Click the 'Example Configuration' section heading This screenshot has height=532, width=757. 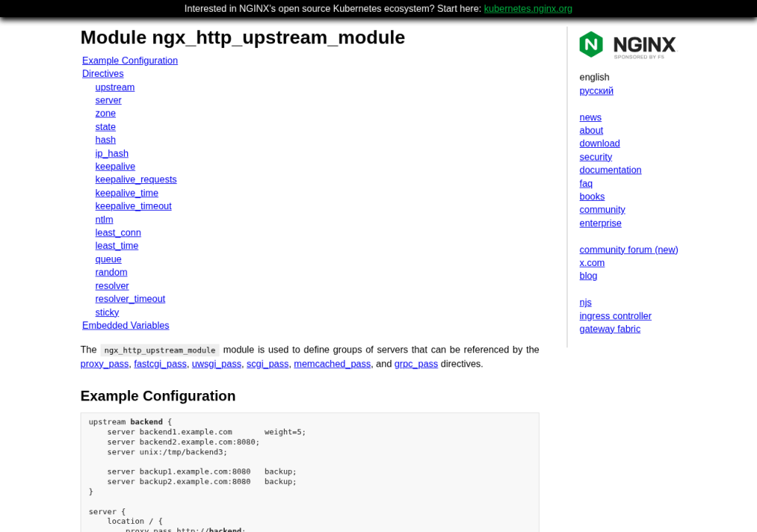158,395
